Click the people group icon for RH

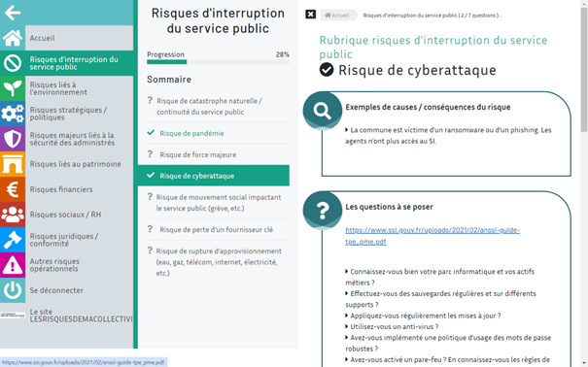click(13, 215)
